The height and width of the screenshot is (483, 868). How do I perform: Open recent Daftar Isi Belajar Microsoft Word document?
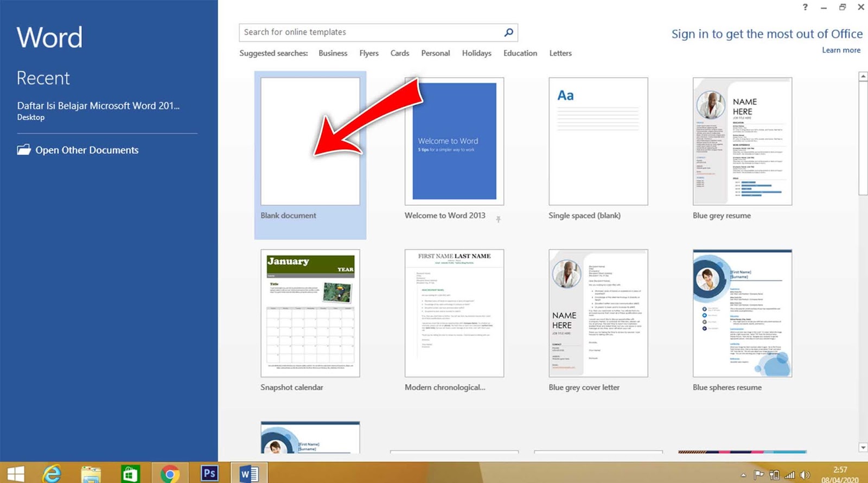pyautogui.click(x=98, y=111)
